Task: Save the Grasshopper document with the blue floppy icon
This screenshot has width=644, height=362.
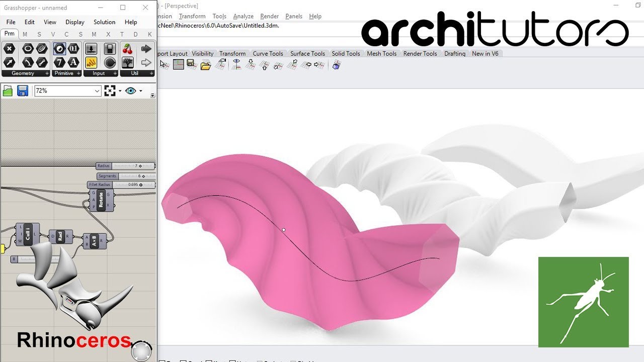Action: [x=22, y=91]
